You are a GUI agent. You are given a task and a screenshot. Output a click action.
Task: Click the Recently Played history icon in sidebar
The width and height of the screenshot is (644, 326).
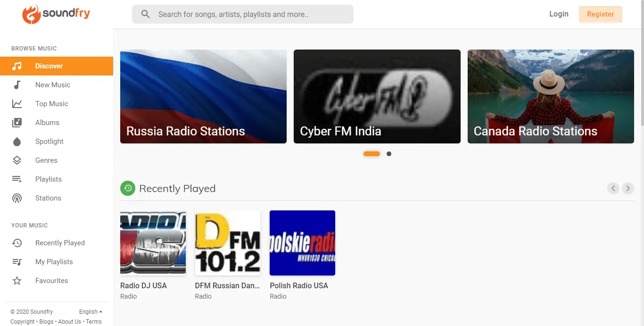[x=17, y=243]
